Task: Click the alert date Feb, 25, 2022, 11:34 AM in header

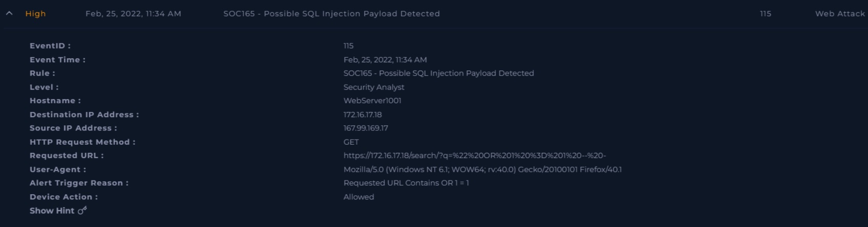Action: pos(133,14)
